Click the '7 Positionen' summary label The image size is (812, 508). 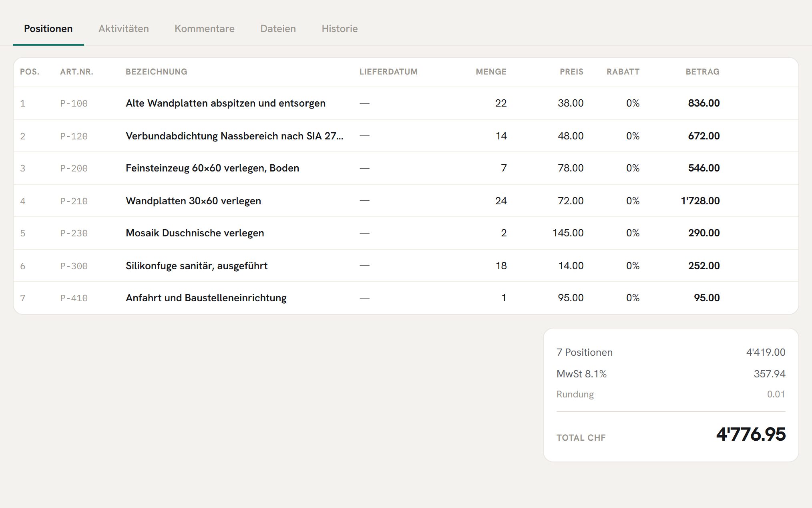pos(585,353)
